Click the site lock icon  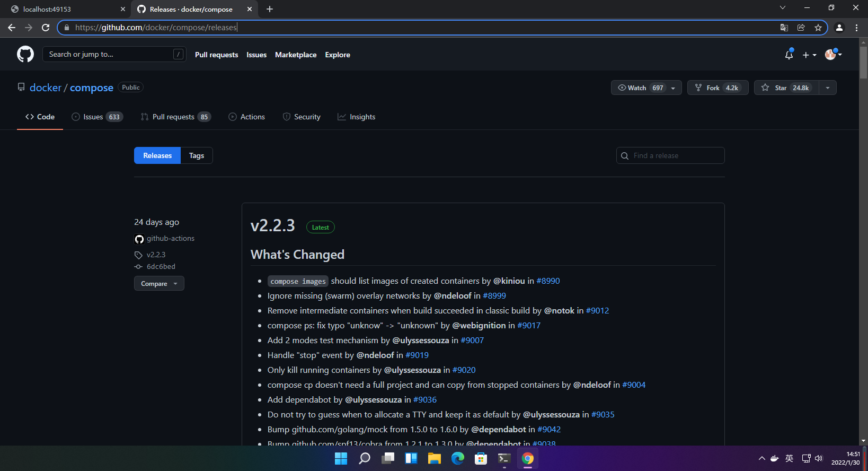click(67, 28)
